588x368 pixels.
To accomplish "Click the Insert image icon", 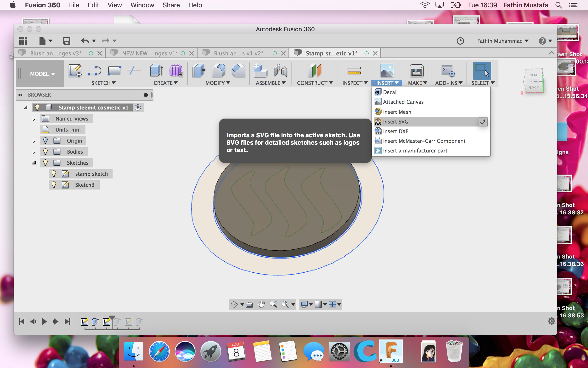I will click(387, 71).
